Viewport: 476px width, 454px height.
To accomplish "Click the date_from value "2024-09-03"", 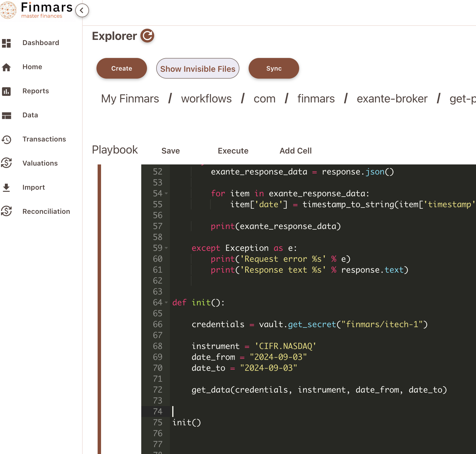I will 278,357.
